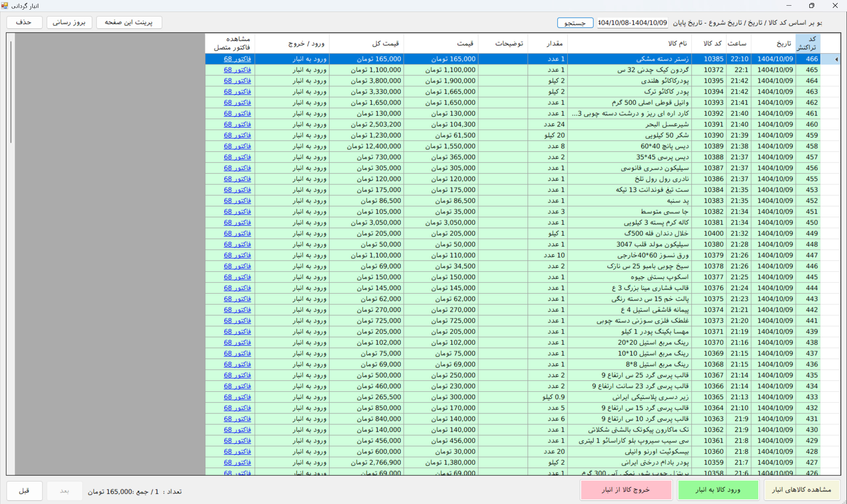Select row with transaction code 460
The height and width of the screenshot is (504, 847).
pyautogui.click(x=811, y=125)
